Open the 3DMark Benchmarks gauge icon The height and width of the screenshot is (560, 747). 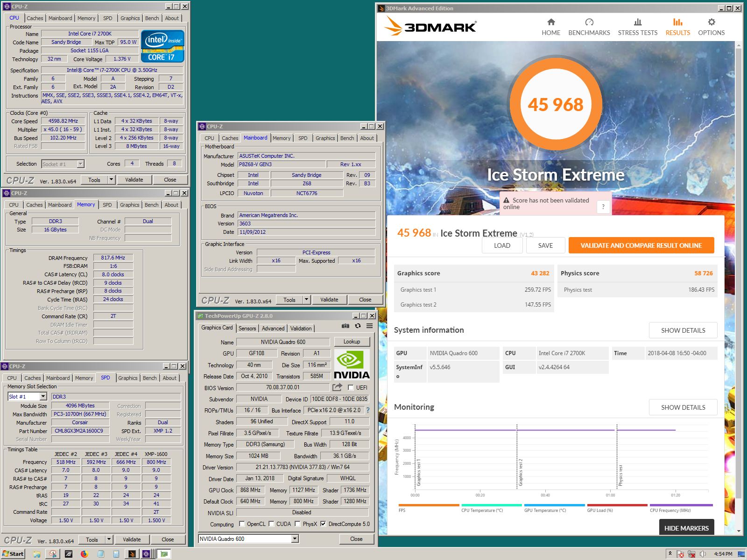point(589,22)
